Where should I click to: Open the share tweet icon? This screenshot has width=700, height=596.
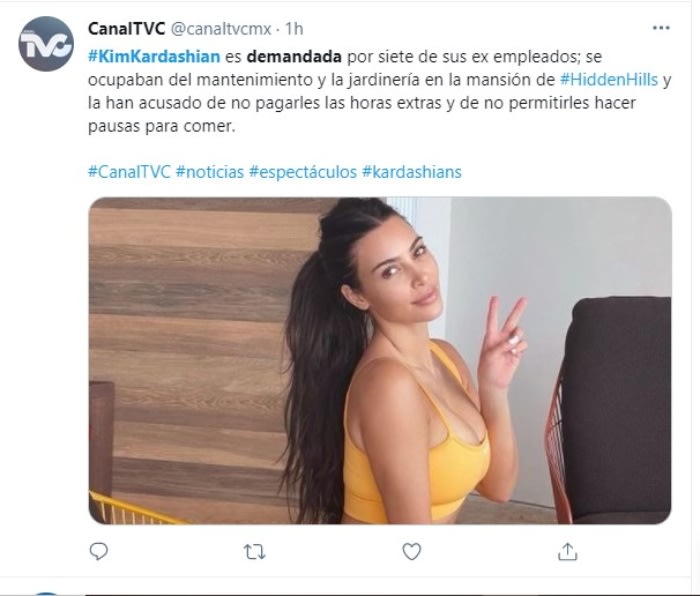coord(567,552)
